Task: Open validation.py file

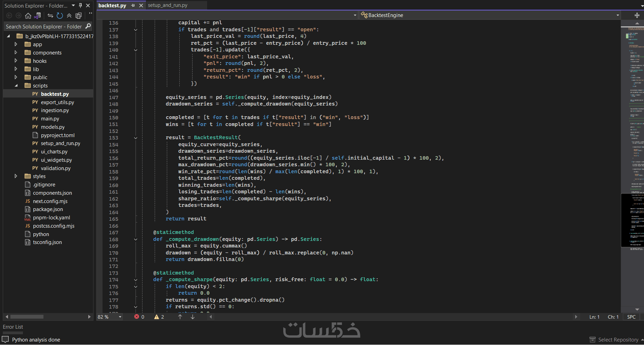Action: [x=56, y=168]
